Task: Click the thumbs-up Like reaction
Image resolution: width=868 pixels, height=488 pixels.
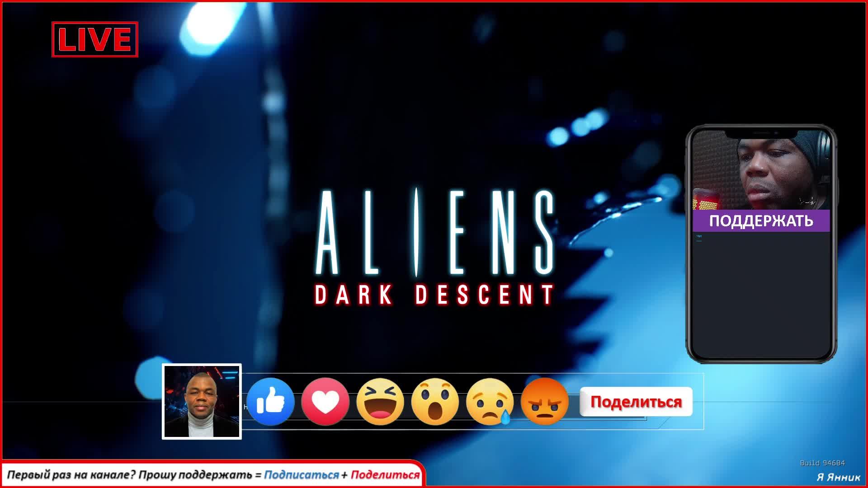Action: (x=270, y=402)
